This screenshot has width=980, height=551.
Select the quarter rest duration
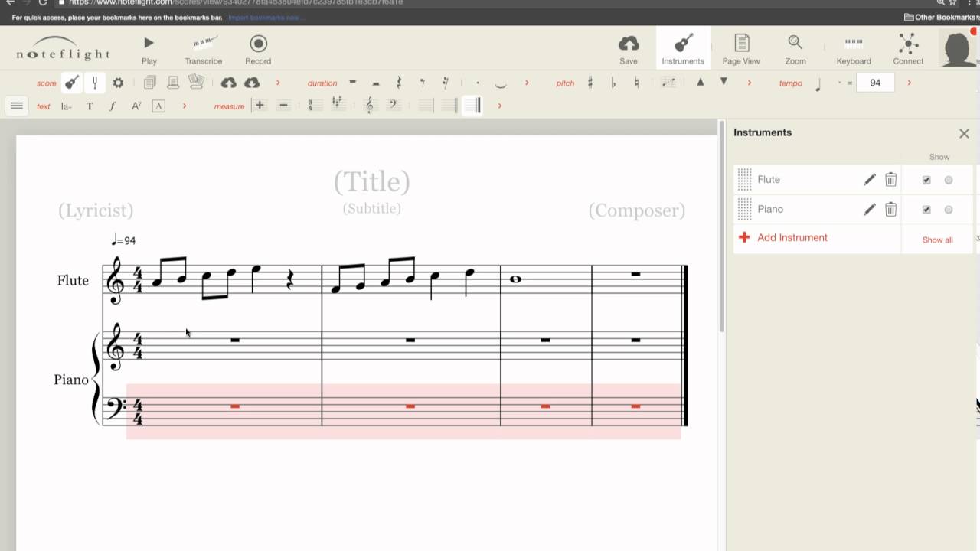click(399, 83)
